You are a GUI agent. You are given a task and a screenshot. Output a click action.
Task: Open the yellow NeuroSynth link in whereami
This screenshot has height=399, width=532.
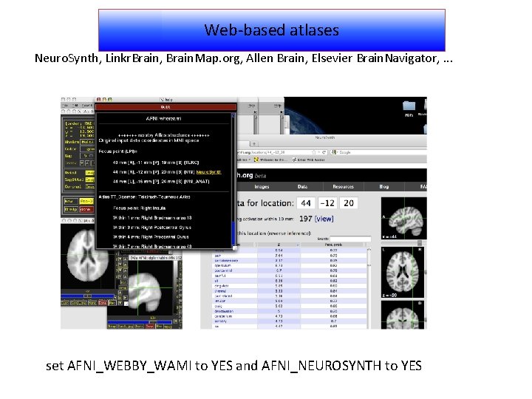208,172
